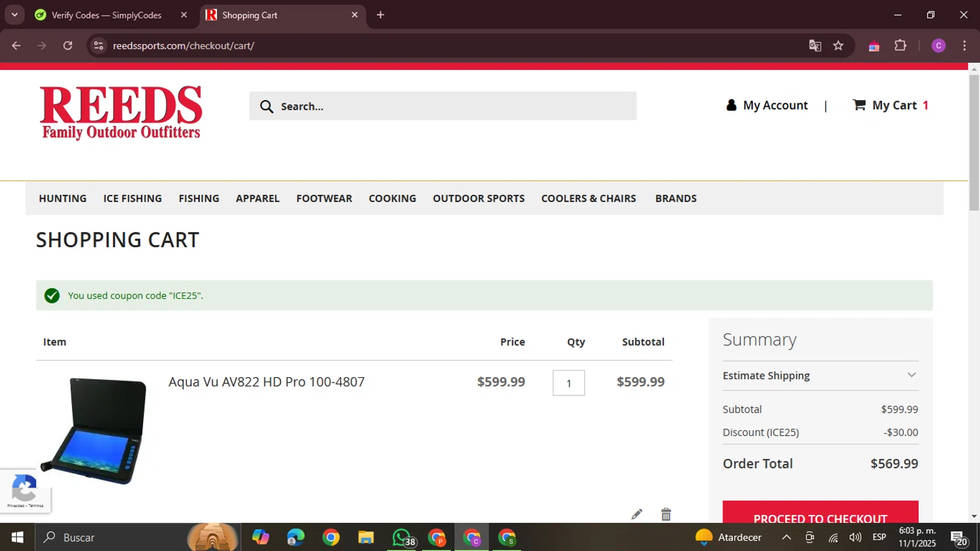Open the APPAREL menu
This screenshot has width=980, height=551.
(257, 199)
